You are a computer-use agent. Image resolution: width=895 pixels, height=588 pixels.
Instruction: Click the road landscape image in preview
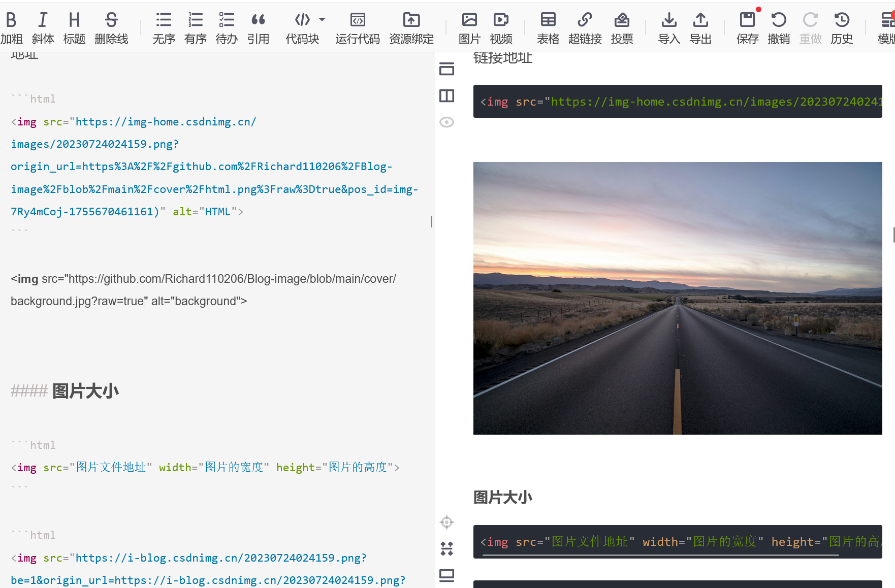click(678, 298)
